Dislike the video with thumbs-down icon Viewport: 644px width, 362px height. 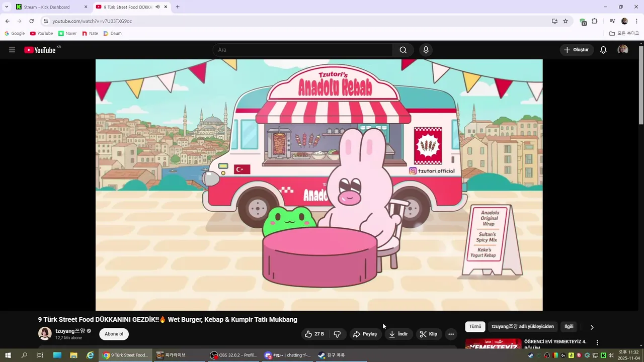(x=338, y=334)
